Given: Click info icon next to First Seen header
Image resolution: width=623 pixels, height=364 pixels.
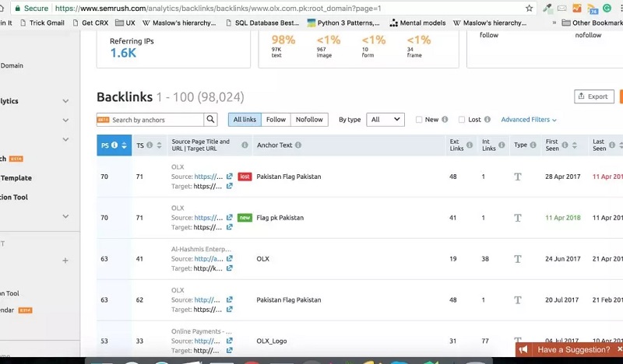Looking at the screenshot, I should pyautogui.click(x=565, y=145).
